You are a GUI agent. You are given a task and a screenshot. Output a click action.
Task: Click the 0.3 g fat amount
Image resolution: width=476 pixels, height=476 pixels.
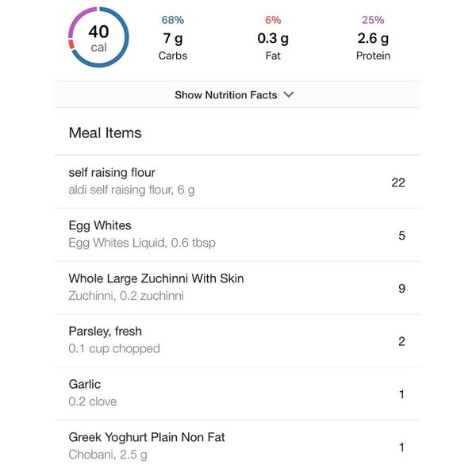point(273,38)
